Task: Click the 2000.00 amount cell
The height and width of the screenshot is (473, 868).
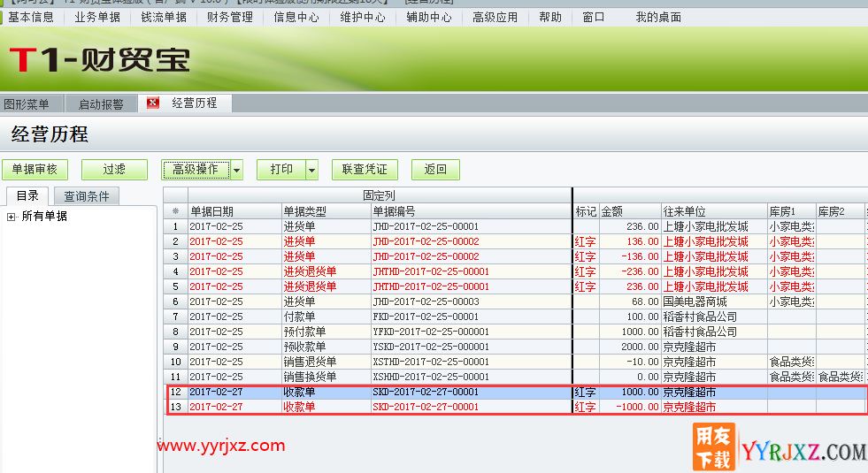Action: pyautogui.click(x=631, y=347)
